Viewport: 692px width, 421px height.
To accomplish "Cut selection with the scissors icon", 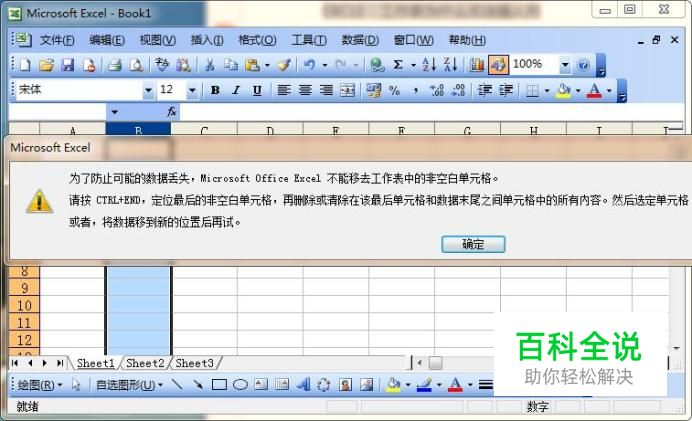I will (x=210, y=65).
